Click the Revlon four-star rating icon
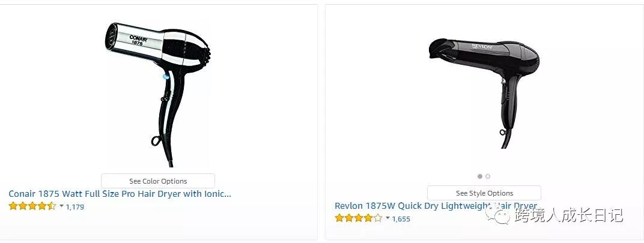Screen dimensions: 644x243 tap(359, 218)
